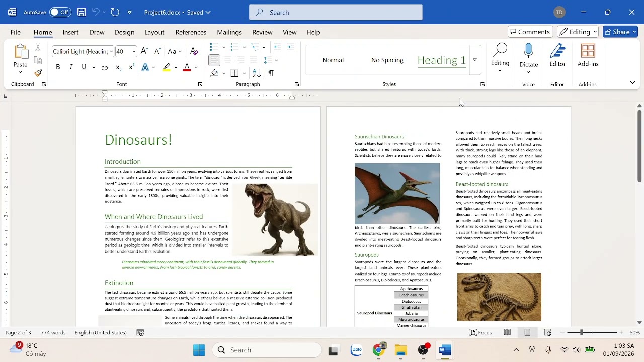Expand the Borders dropdown arrow
Screen dimensions: 644x362
[x=244, y=73]
